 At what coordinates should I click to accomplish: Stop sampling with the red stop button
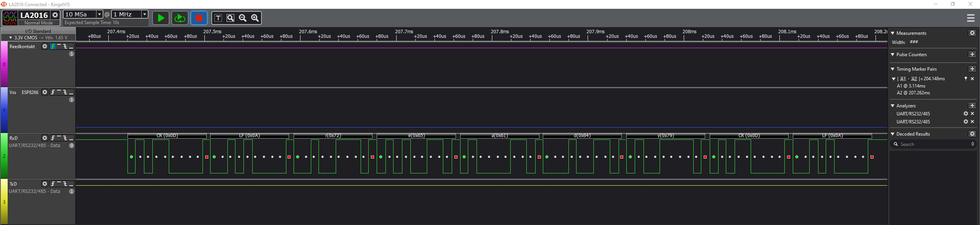(x=199, y=18)
